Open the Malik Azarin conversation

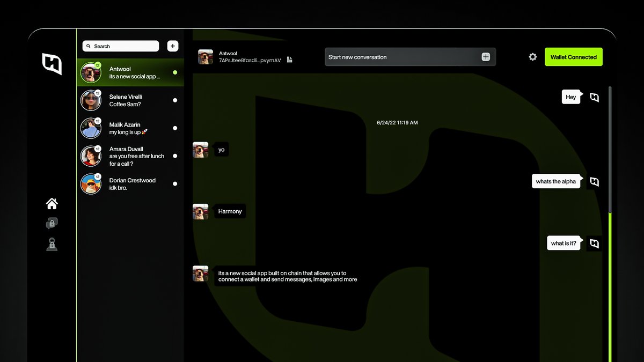click(130, 128)
